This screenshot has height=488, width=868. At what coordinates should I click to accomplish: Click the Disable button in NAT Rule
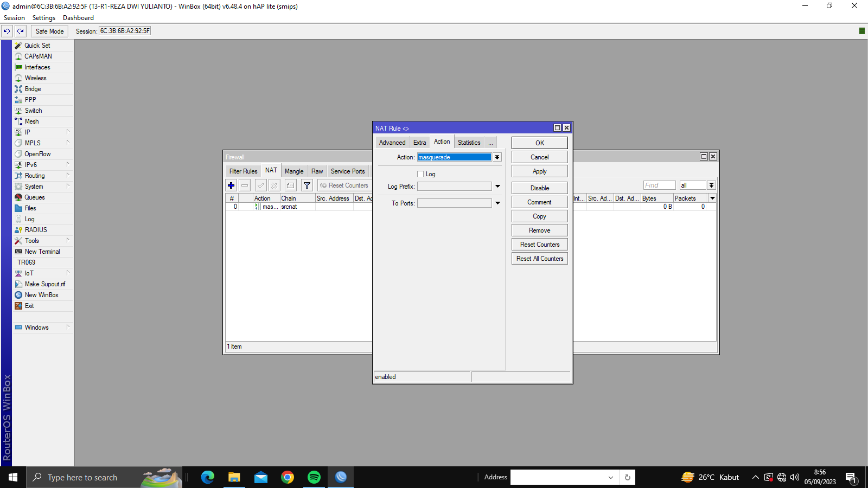(540, 188)
